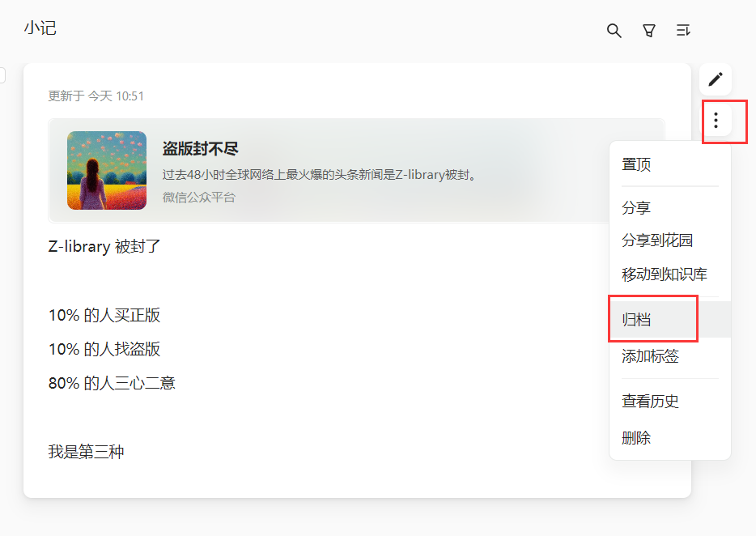
Task: Choose 删除 to delete the note
Action: (x=669, y=437)
